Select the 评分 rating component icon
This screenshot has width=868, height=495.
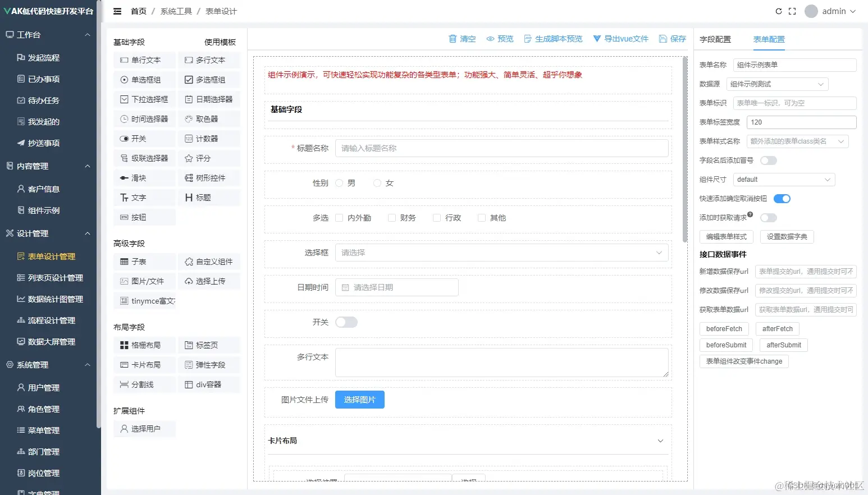[209, 158]
